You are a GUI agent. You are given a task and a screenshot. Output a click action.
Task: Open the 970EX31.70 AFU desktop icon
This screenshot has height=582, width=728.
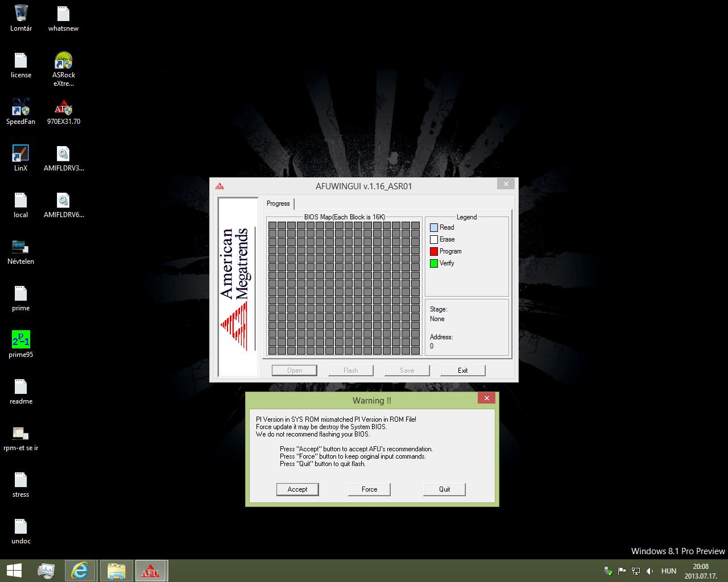63,111
